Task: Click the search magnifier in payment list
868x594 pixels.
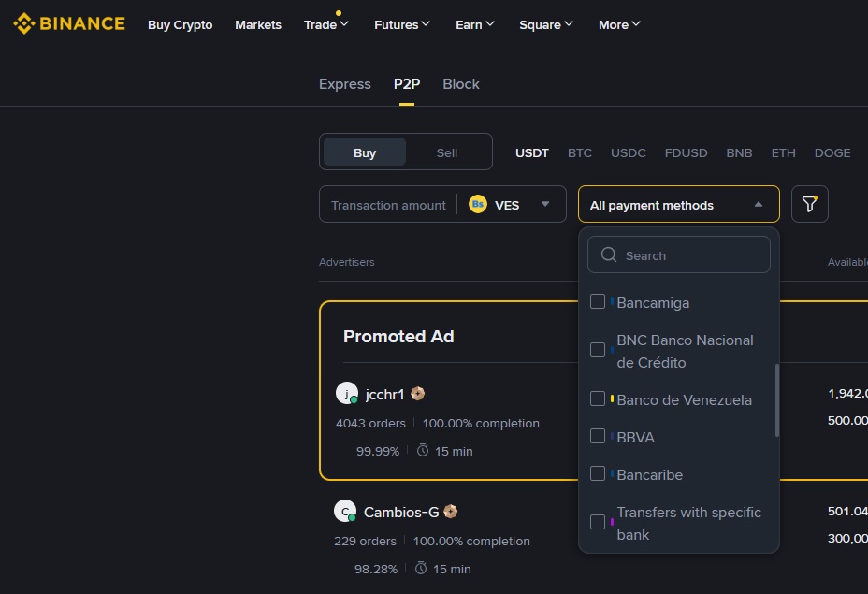Action: pos(609,254)
